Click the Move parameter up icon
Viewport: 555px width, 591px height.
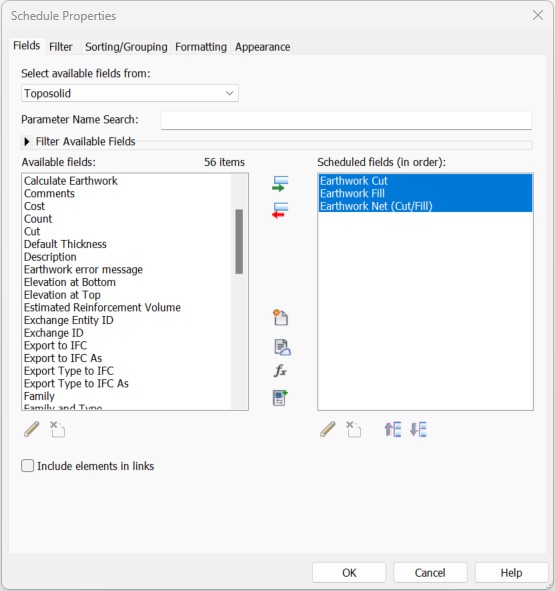click(392, 429)
